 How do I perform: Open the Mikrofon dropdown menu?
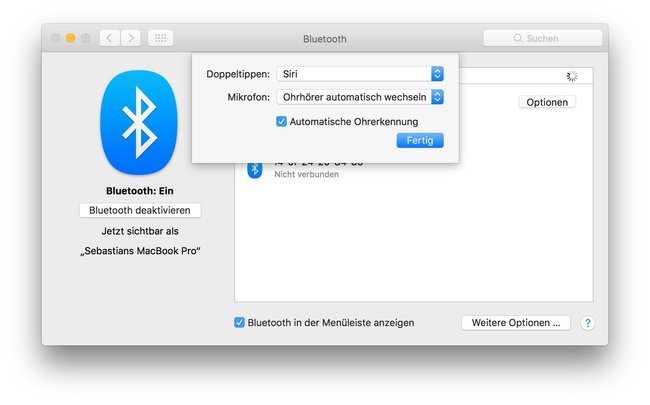[x=360, y=97]
